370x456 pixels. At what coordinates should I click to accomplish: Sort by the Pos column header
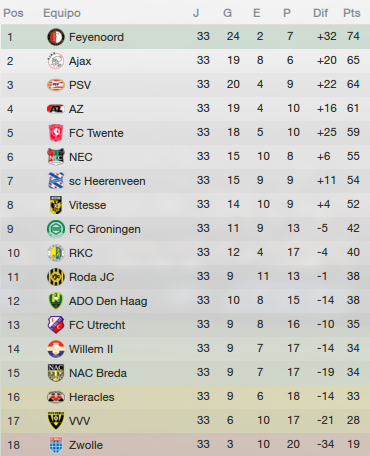13,13
